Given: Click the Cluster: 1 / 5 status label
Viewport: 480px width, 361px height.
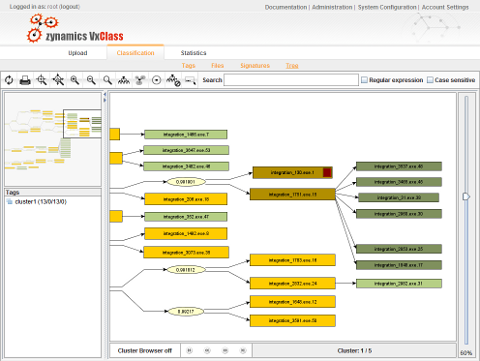Looking at the screenshot, I should tap(354, 351).
